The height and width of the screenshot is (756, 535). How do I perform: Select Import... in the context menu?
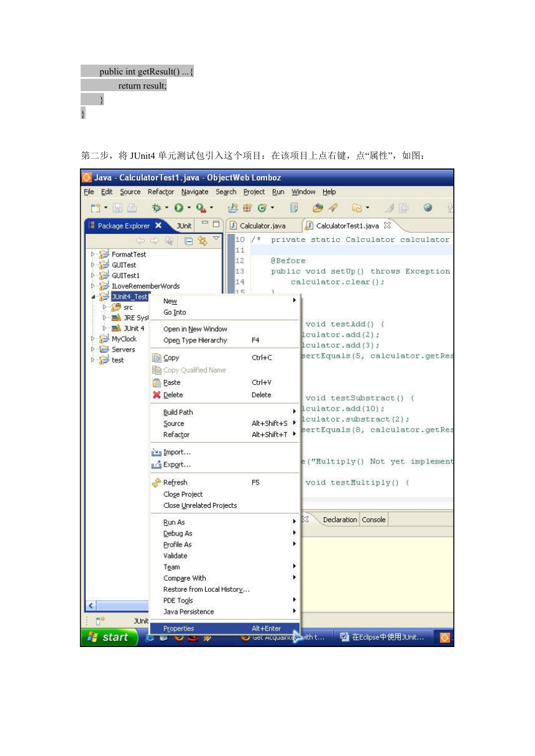pyautogui.click(x=225, y=452)
